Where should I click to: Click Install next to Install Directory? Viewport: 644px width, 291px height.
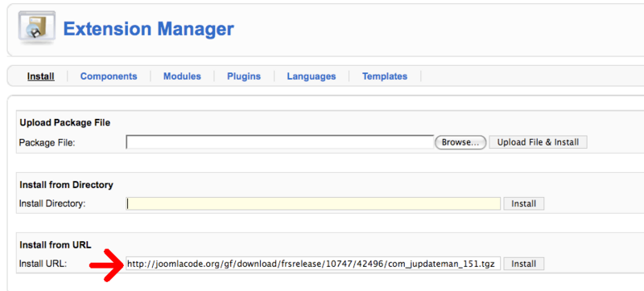pyautogui.click(x=524, y=203)
